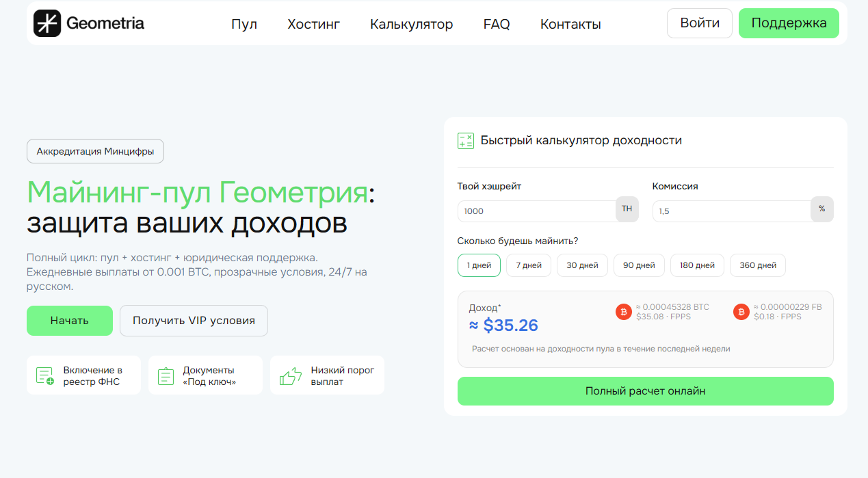Screen dimensions: 868x478
Task: Go to the Калькулятор nav item
Action: [x=412, y=24]
